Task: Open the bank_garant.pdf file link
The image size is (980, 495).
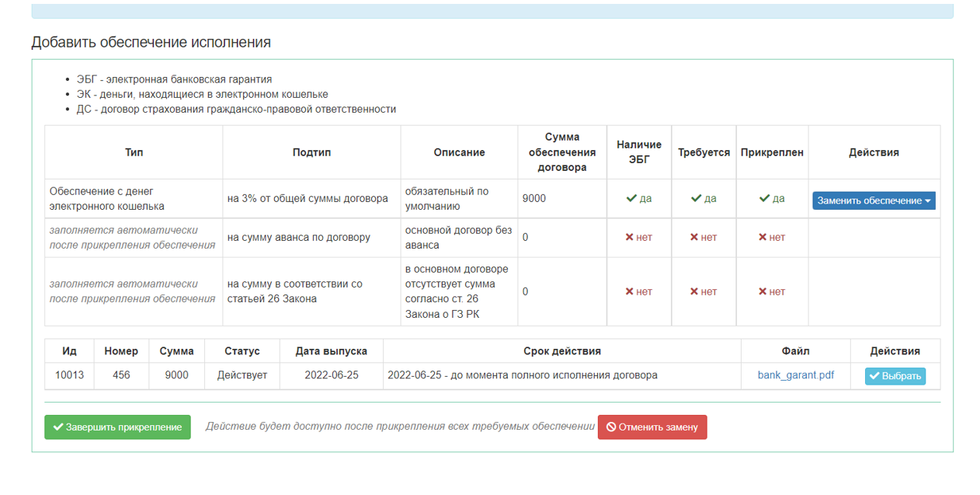Action: pos(795,375)
